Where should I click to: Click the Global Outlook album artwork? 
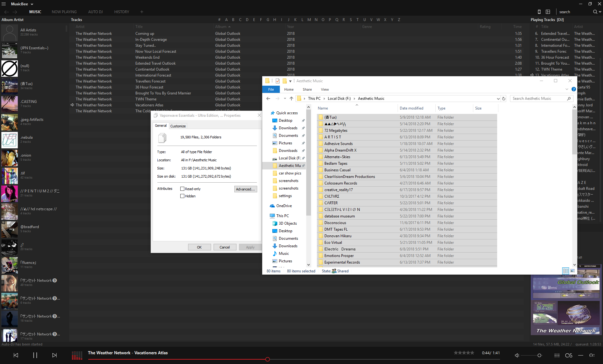click(x=566, y=300)
